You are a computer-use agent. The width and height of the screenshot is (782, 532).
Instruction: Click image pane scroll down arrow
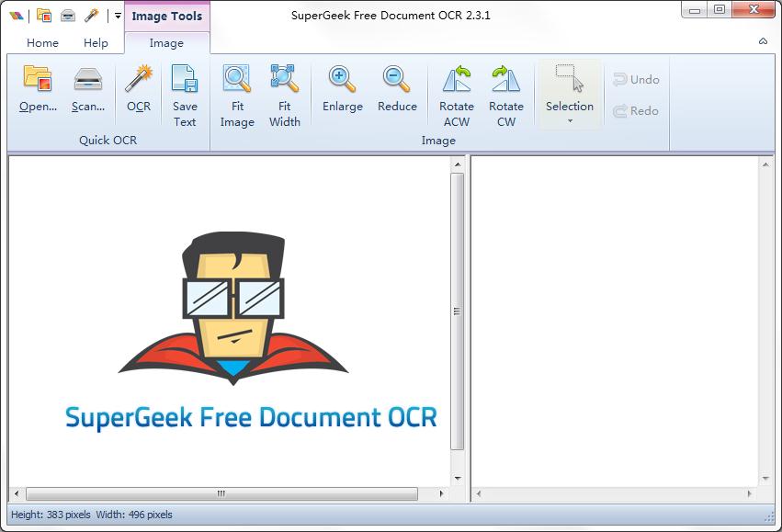tap(458, 479)
